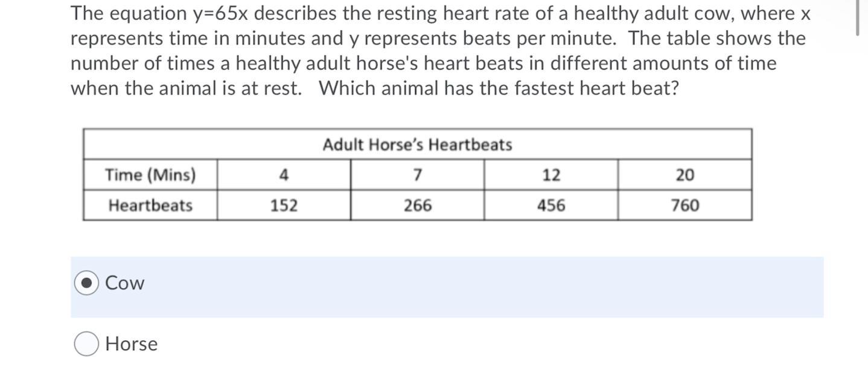Click the 152 heartbeats cell
This screenshot has width=868, height=375.
click(284, 205)
